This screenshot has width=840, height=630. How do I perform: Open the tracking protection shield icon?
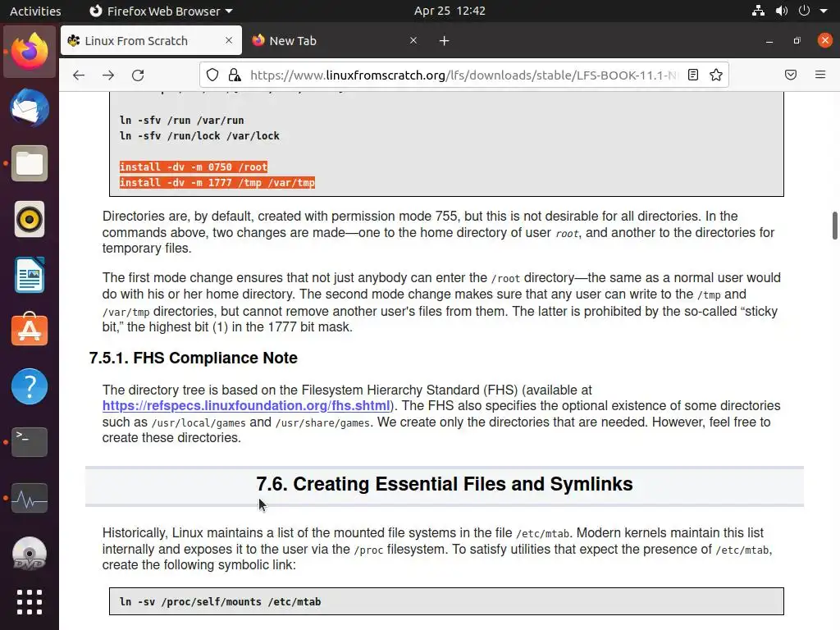[x=212, y=75]
